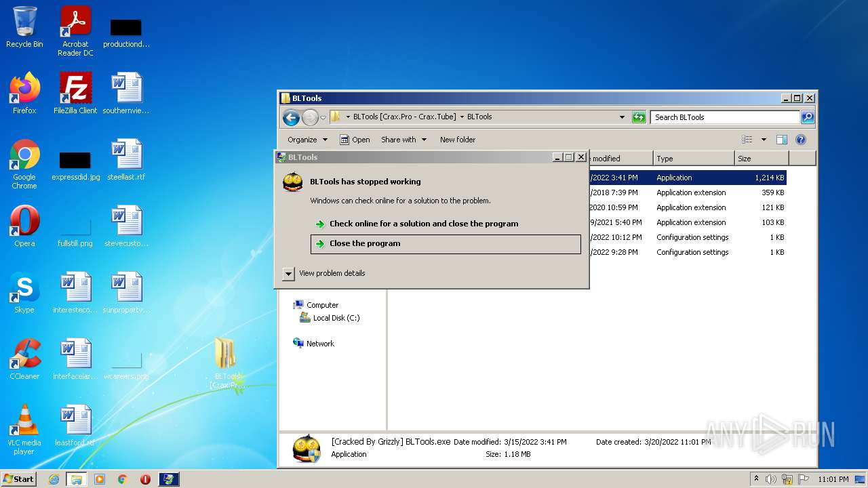Click the Start button
868x488 pixels.
point(19,479)
